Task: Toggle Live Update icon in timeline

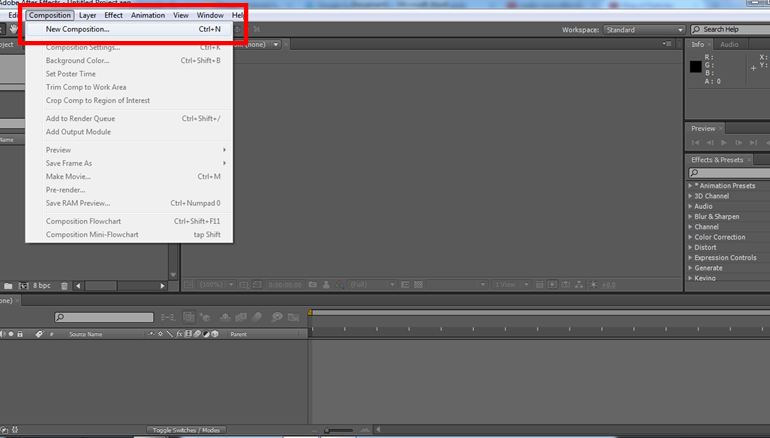Action: tap(189, 317)
